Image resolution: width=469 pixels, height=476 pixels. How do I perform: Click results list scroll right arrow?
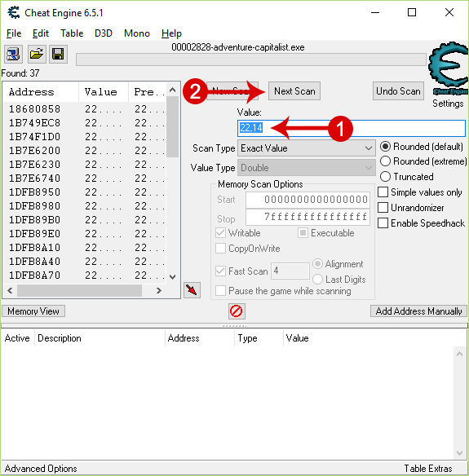(158, 291)
